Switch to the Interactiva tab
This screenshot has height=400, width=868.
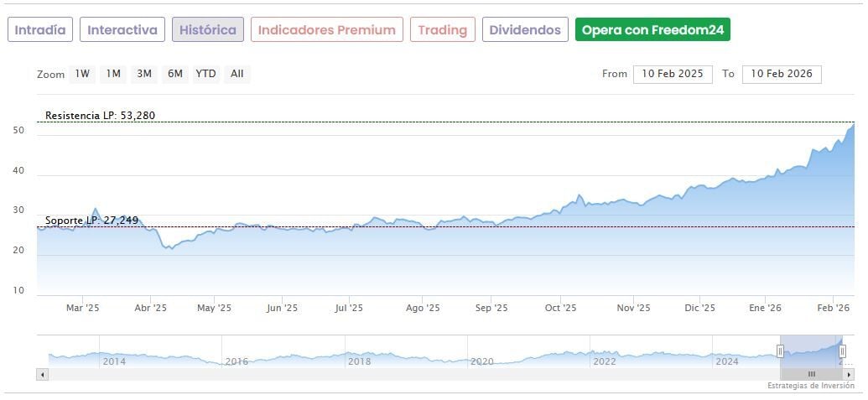click(122, 30)
